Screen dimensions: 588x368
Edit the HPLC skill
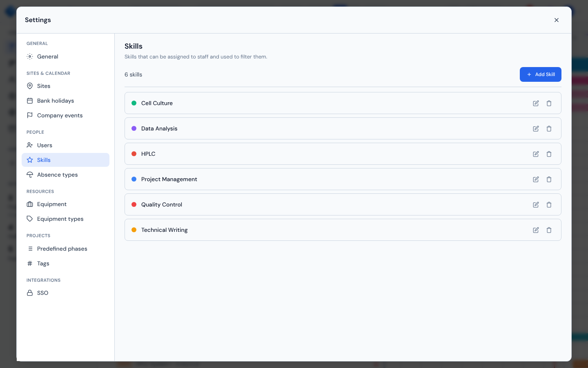point(536,154)
